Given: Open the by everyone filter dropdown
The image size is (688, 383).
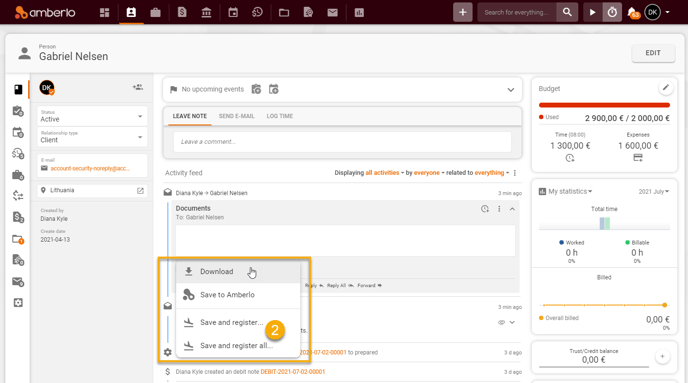Looking at the screenshot, I should 429,173.
